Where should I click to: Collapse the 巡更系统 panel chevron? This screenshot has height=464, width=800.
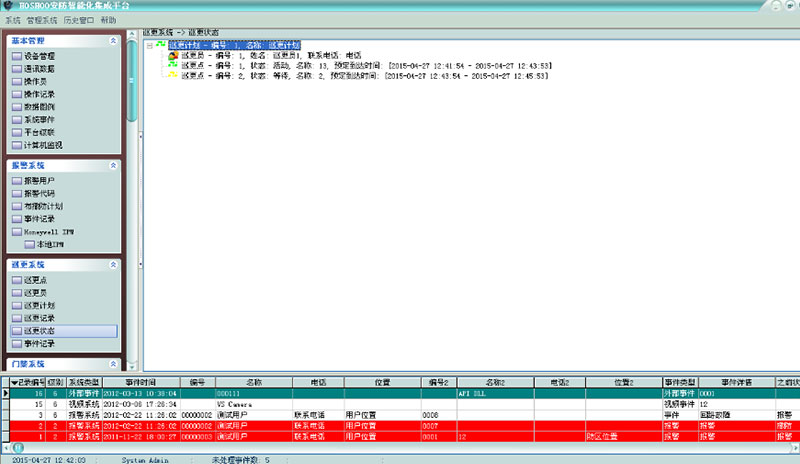pyautogui.click(x=113, y=264)
